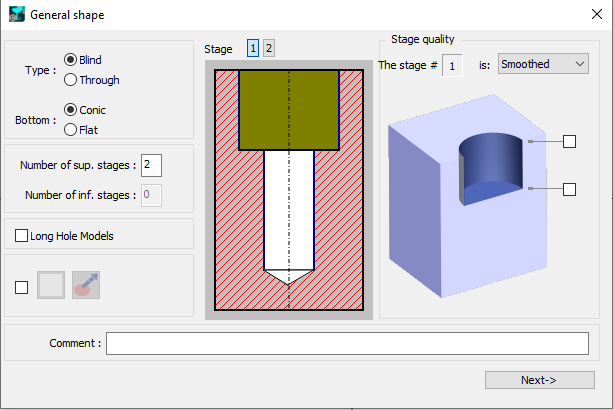Click in the Comment text field
Image resolution: width=614 pixels, height=410 pixels.
coord(347,343)
